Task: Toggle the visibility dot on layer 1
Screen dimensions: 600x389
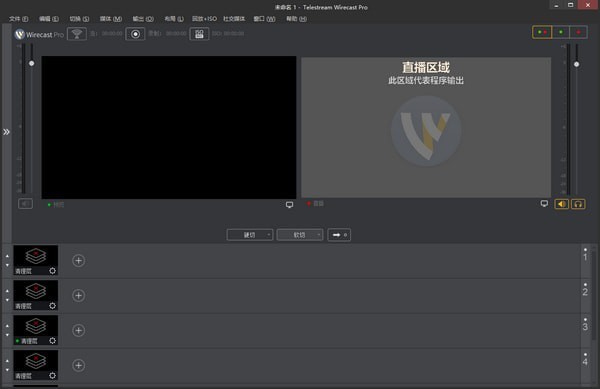Action: 585,250
